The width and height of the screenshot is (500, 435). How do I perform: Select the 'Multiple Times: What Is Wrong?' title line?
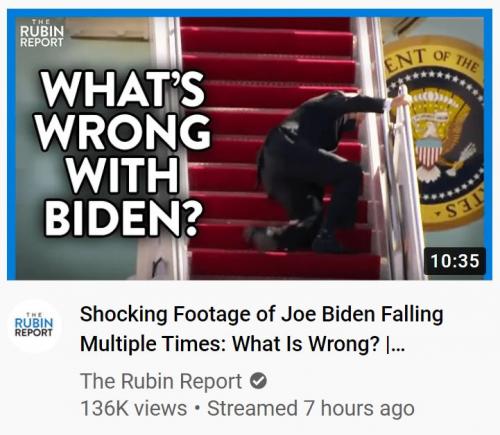[x=230, y=344]
